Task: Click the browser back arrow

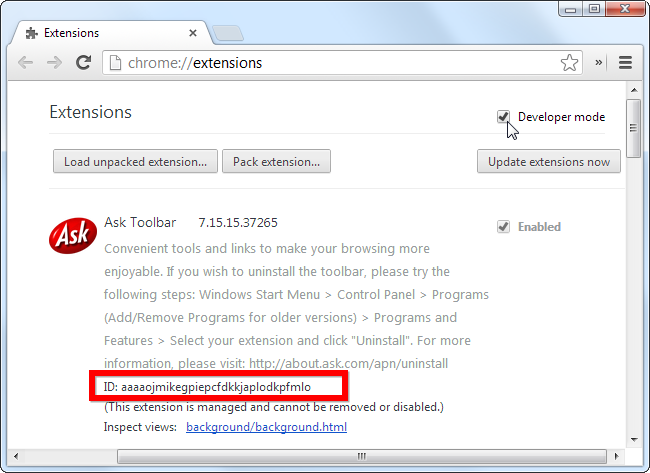Action: pyautogui.click(x=26, y=63)
